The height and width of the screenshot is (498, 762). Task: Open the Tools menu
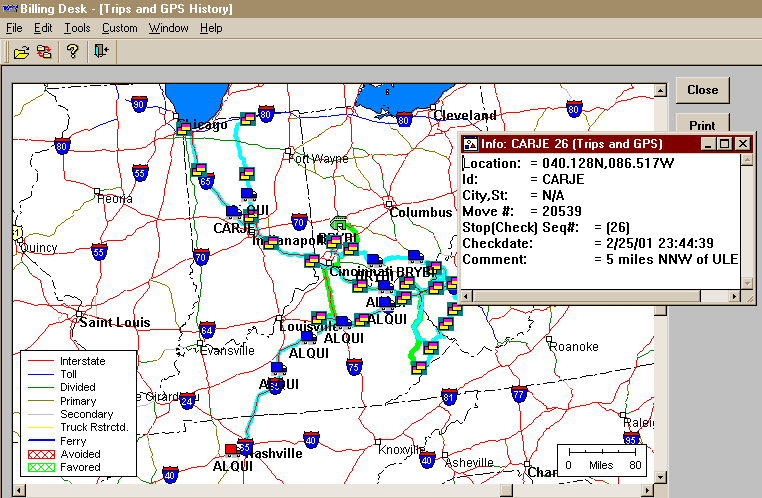pyautogui.click(x=77, y=28)
